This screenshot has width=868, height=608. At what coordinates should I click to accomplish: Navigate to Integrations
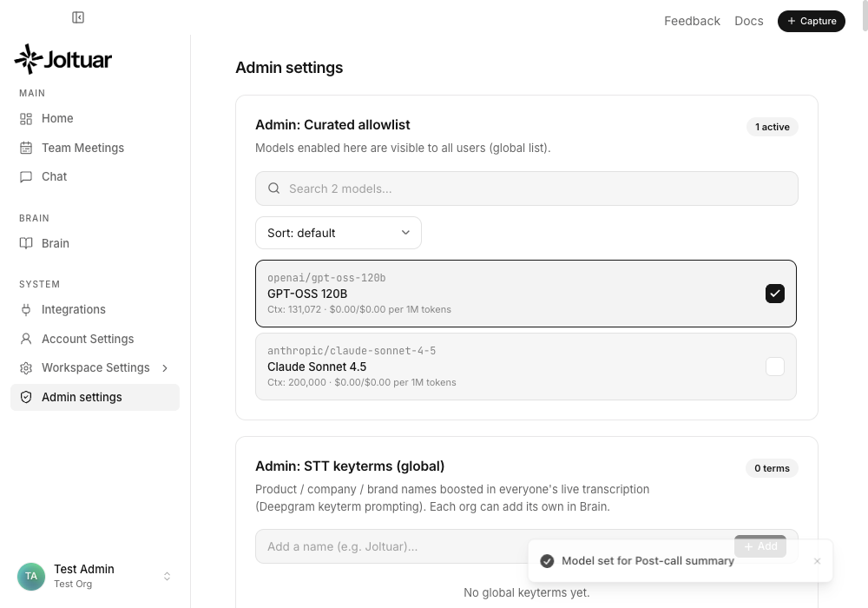click(95, 309)
